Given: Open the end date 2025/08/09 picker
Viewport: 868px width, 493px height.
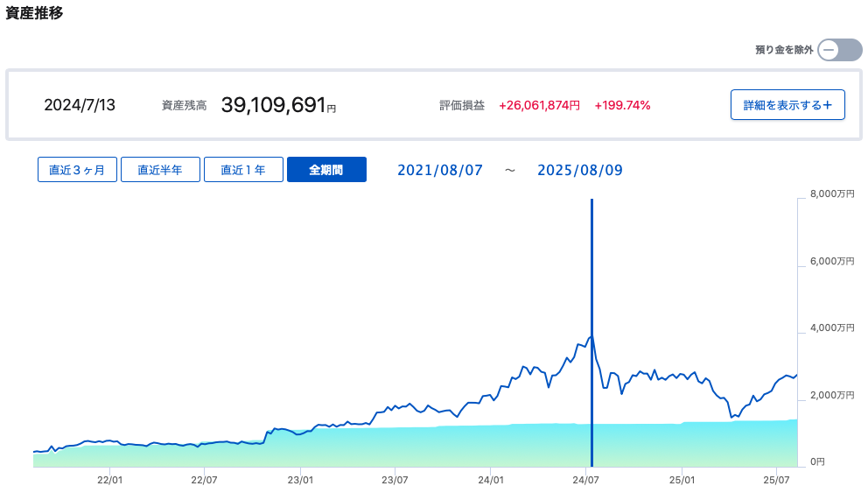Looking at the screenshot, I should [580, 170].
